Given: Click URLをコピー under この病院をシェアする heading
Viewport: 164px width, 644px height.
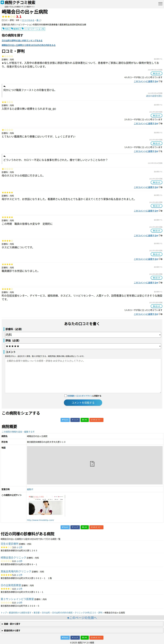Looking at the screenshot, I should click(x=96, y=420).
